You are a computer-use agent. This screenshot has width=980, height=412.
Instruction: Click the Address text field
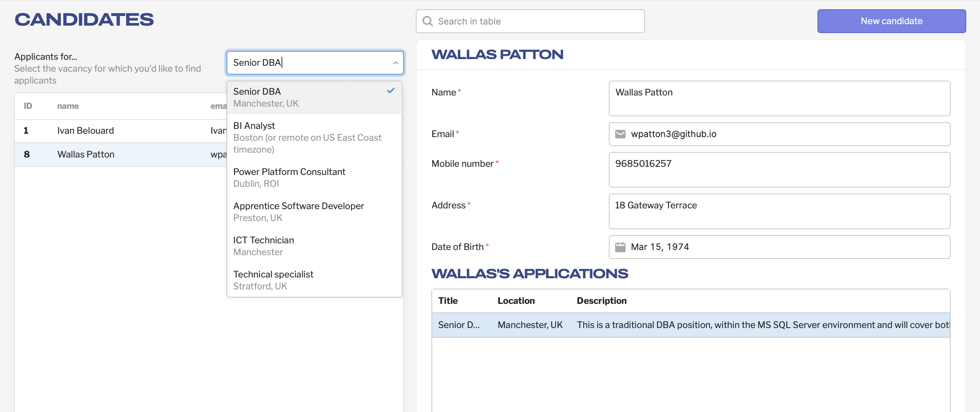(779, 211)
